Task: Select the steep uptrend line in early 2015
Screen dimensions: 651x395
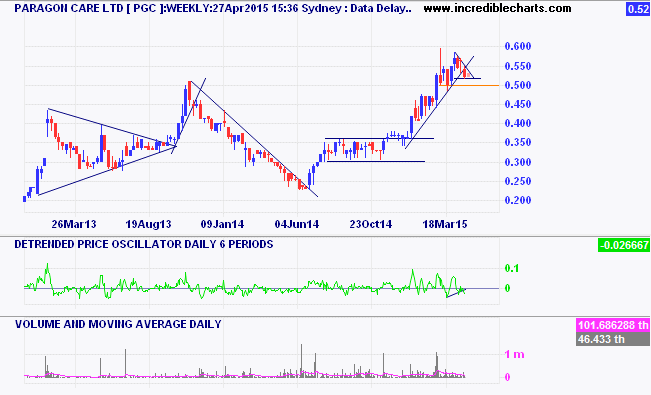Action: pos(439,102)
